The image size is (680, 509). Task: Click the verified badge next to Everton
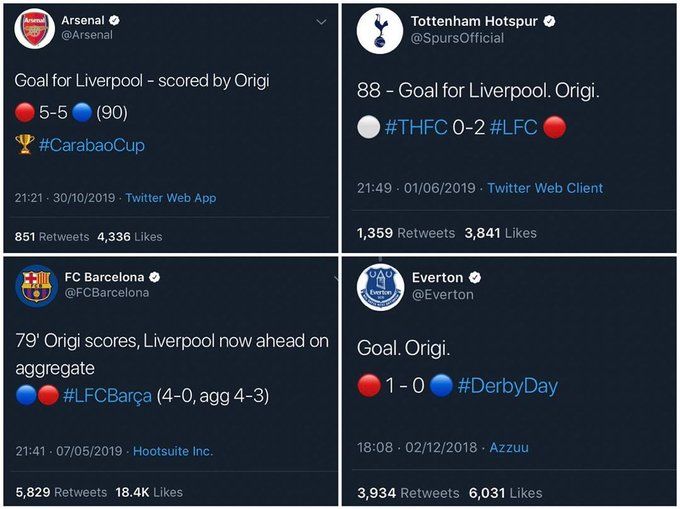476,277
